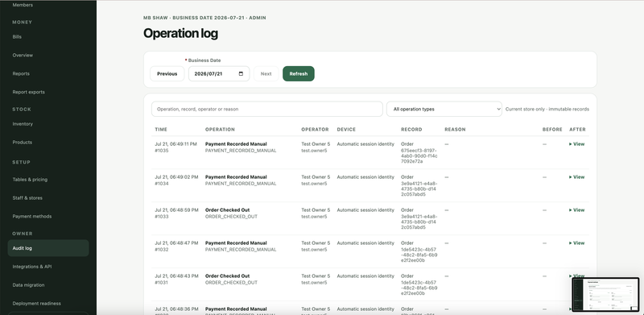Click the AFTER column header
The height and width of the screenshot is (315, 644).
click(x=577, y=130)
